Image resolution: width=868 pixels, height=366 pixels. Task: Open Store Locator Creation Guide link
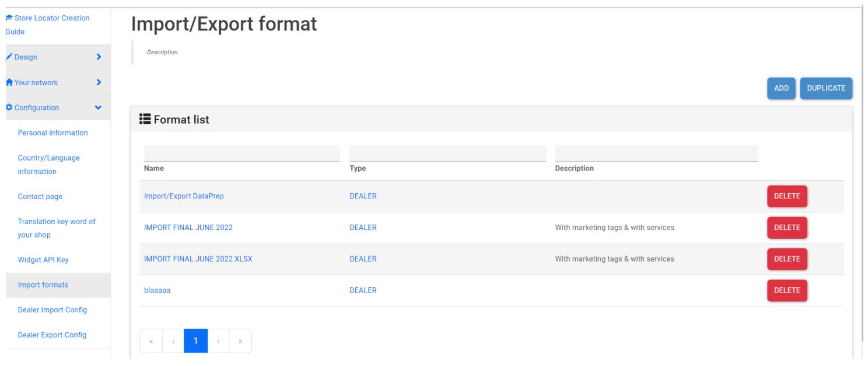(48, 25)
